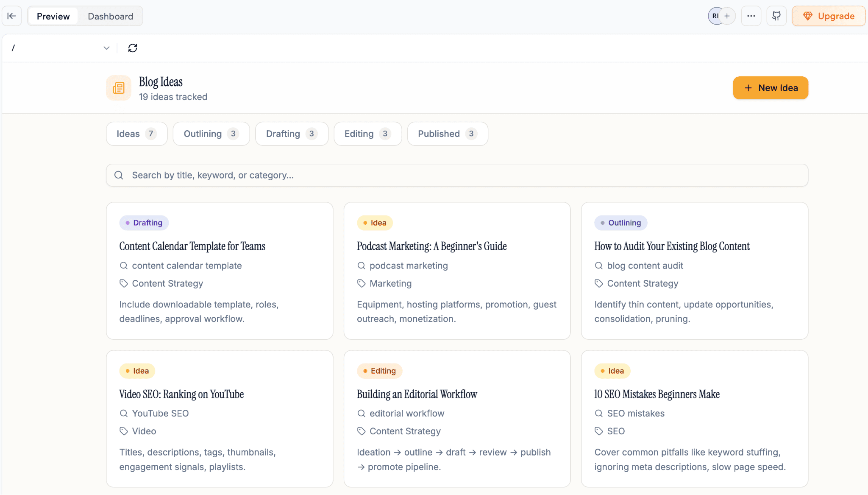Click the magnifier icon in search bar

(x=119, y=175)
